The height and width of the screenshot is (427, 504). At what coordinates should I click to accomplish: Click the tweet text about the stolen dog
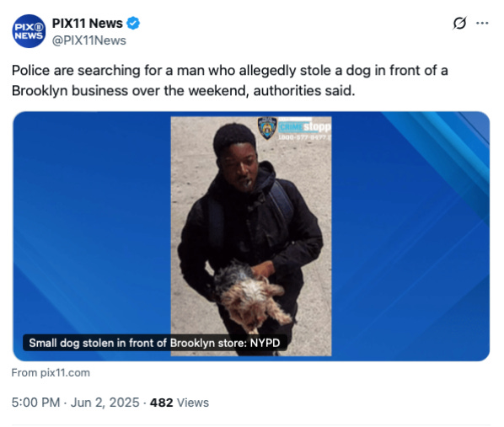pyautogui.click(x=230, y=80)
